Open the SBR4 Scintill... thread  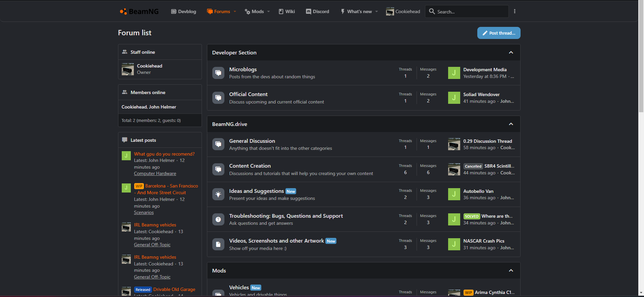pyautogui.click(x=499, y=166)
